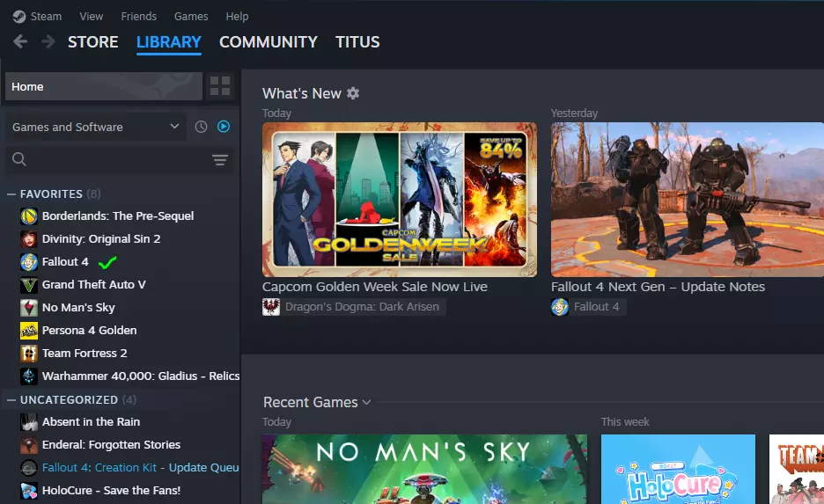The height and width of the screenshot is (504, 824).
Task: Click the Home button in sidebar
Action: point(104,86)
